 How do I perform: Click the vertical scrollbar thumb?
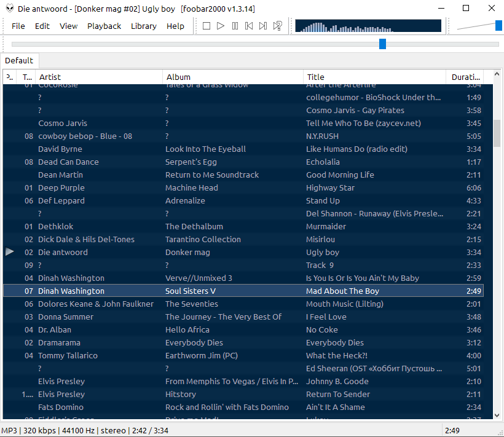coord(497,133)
